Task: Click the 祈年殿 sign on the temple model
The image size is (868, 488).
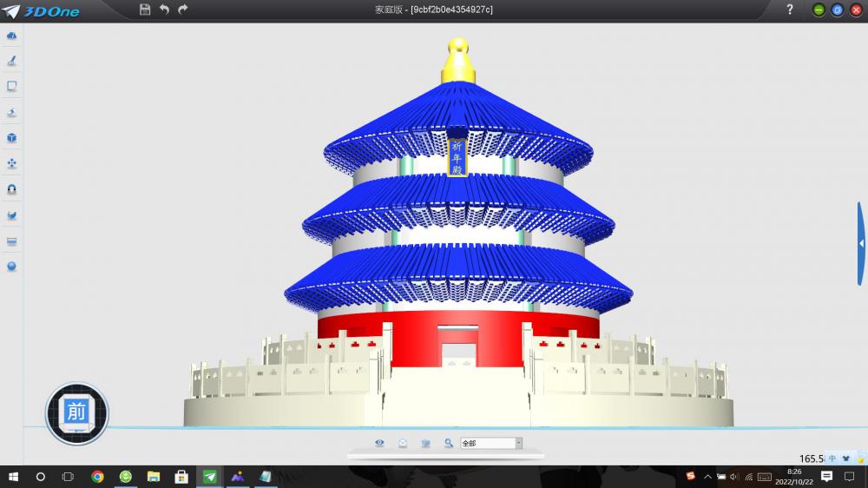Action: pos(457,157)
